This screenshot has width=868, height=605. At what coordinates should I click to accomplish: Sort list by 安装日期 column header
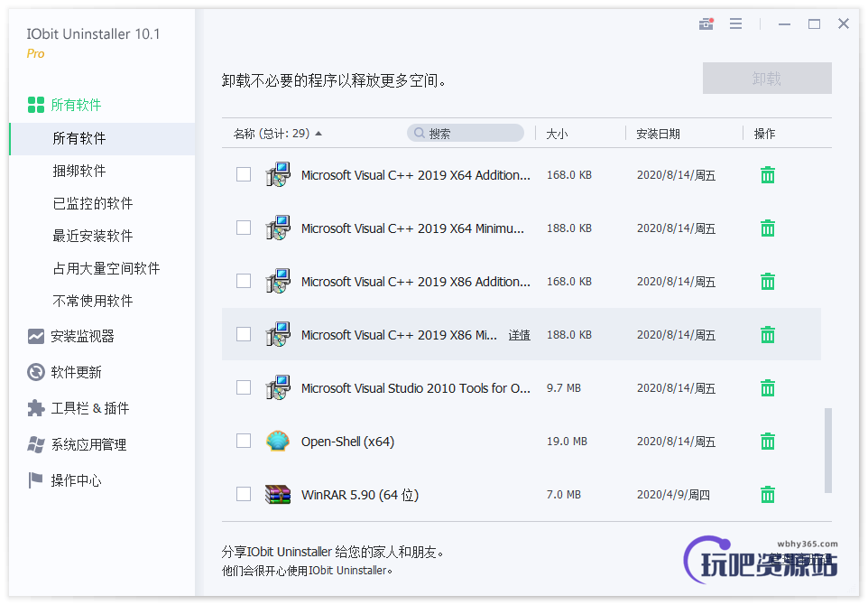658,134
